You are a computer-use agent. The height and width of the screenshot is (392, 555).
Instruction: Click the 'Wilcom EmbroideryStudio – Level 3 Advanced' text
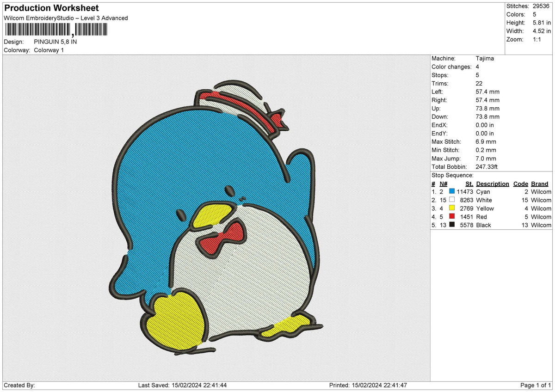(66, 18)
